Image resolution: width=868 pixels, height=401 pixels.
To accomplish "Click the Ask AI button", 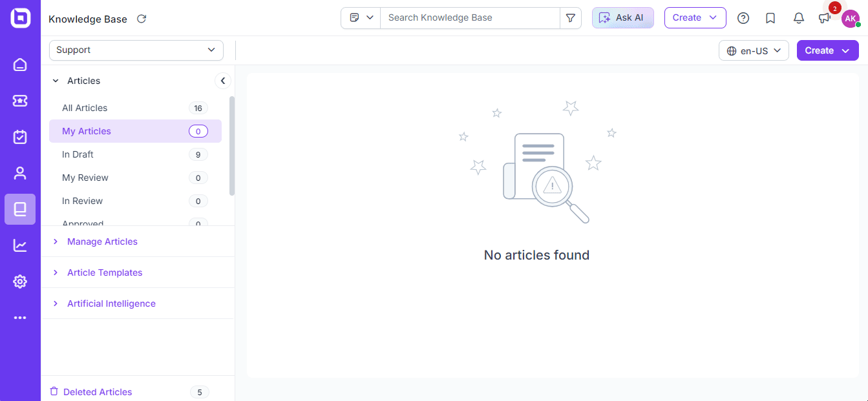I will tap(623, 18).
